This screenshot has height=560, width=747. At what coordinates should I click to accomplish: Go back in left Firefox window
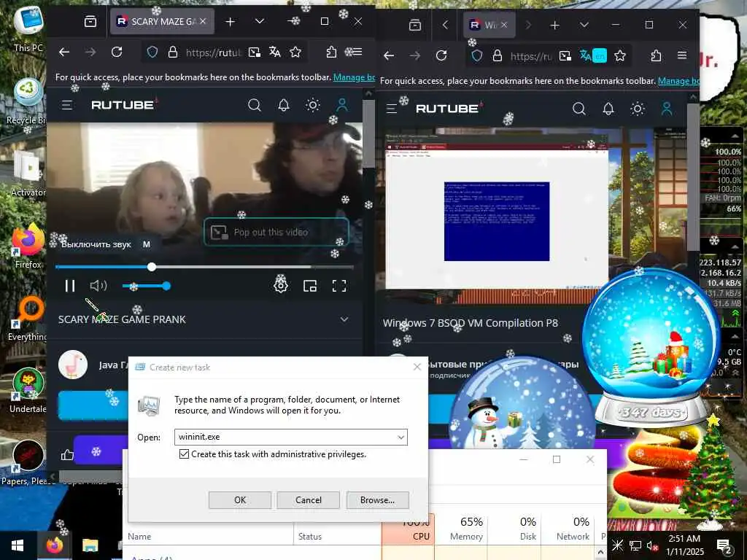click(64, 52)
